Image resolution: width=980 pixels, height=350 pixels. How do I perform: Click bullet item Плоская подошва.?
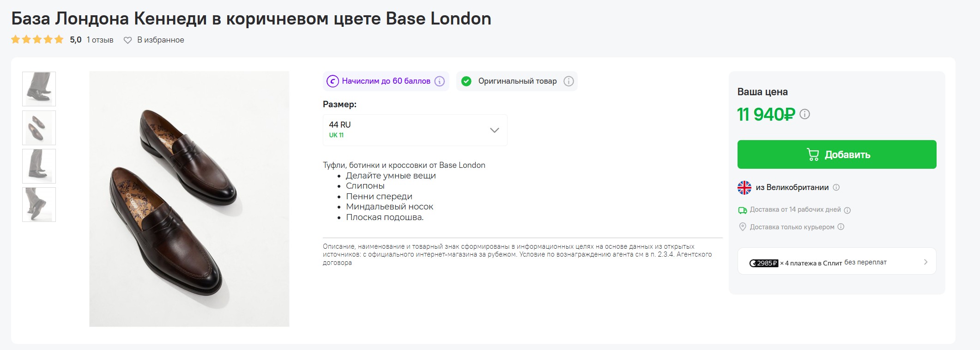click(385, 217)
